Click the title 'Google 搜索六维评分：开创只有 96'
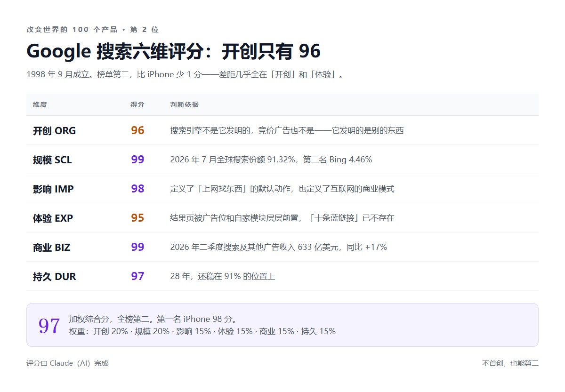565x392 pixels. (x=173, y=51)
